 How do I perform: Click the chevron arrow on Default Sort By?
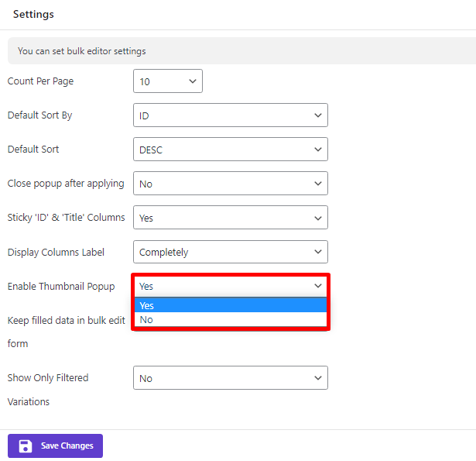coord(318,115)
